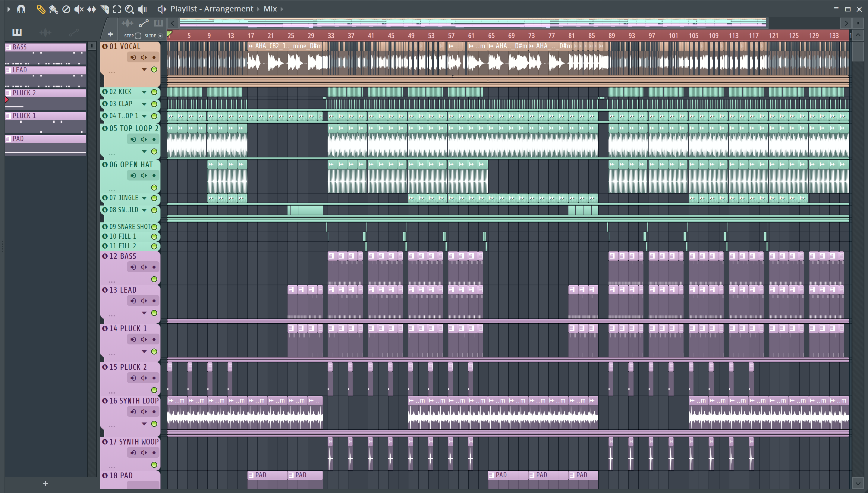Add a new pattern with the bottom plus
This screenshot has height=493, width=868.
46,484
